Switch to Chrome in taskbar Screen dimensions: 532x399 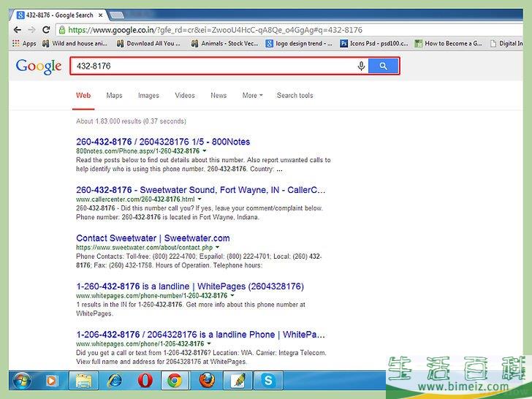(175, 381)
